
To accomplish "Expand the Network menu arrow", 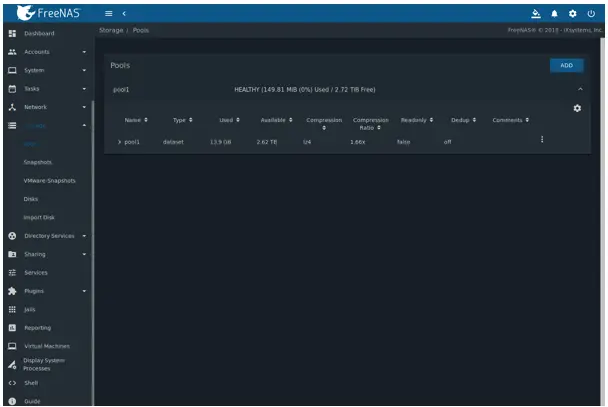I will [84, 107].
